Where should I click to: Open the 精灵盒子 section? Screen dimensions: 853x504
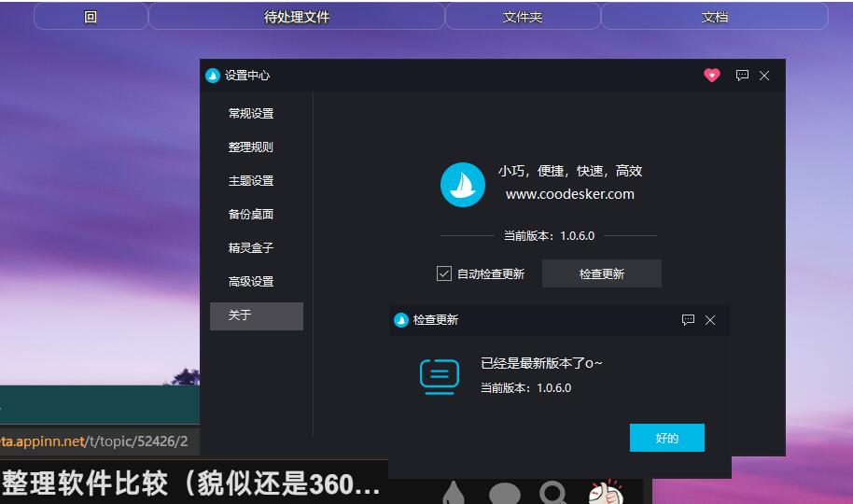pos(251,248)
